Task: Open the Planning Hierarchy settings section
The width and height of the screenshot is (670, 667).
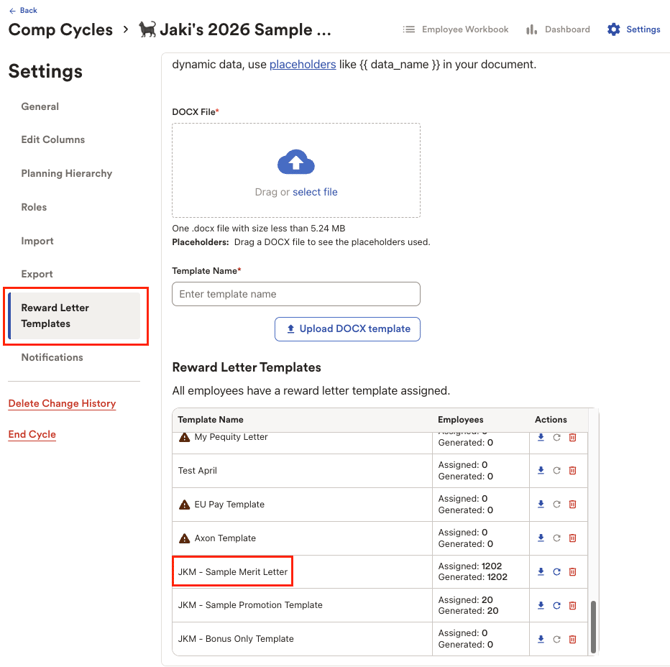Action: (x=67, y=173)
